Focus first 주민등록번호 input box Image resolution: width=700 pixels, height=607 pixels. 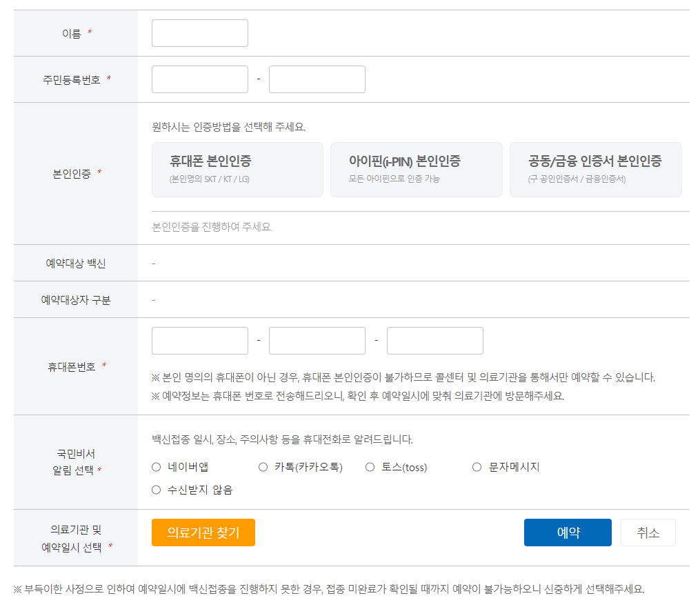(199, 79)
